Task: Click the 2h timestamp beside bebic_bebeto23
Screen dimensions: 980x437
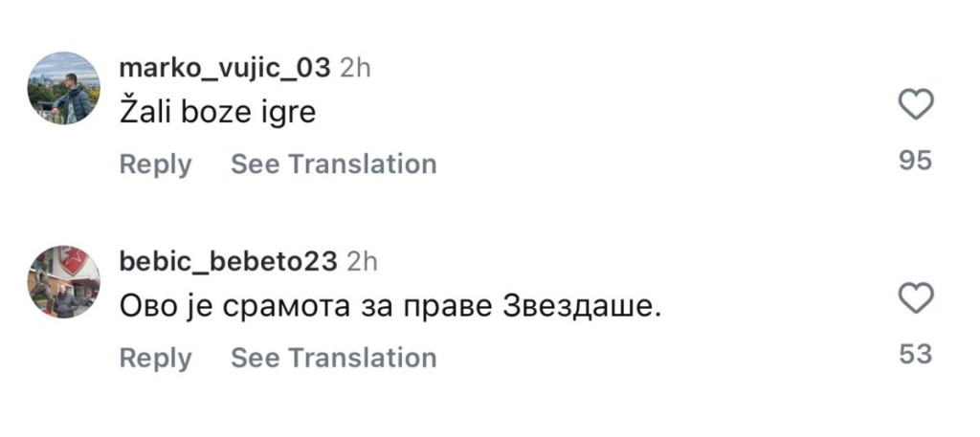Action: pos(363,261)
